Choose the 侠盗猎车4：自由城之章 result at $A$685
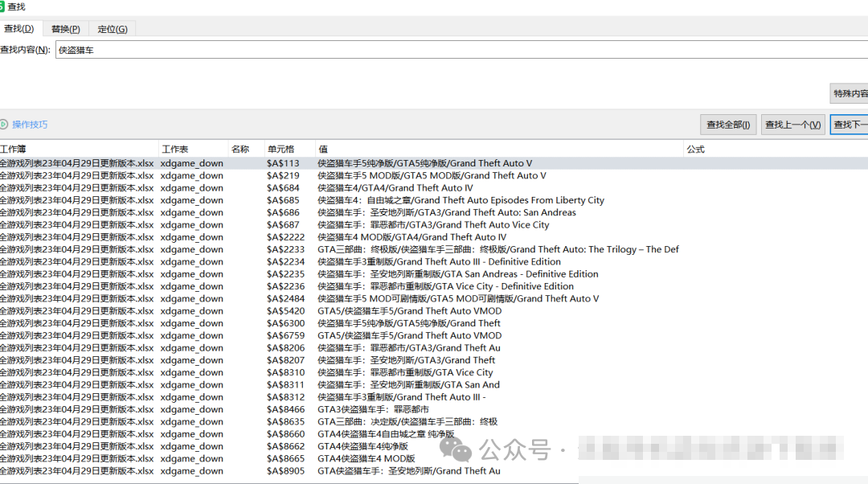 434,200
